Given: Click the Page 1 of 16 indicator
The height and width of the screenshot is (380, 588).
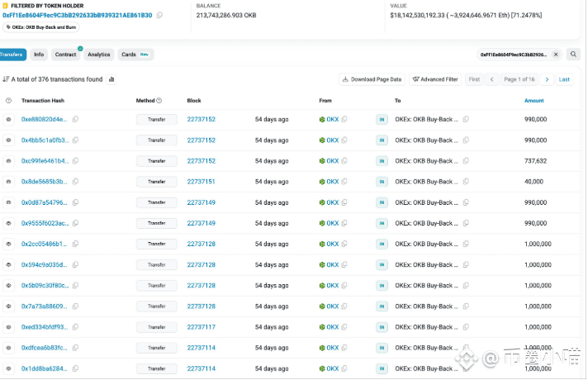Looking at the screenshot, I should pos(519,79).
